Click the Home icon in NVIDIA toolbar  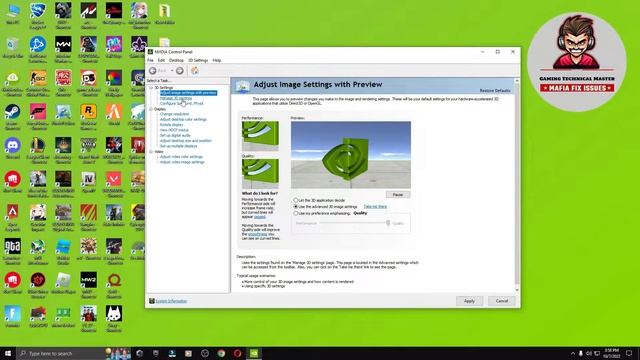click(195, 71)
